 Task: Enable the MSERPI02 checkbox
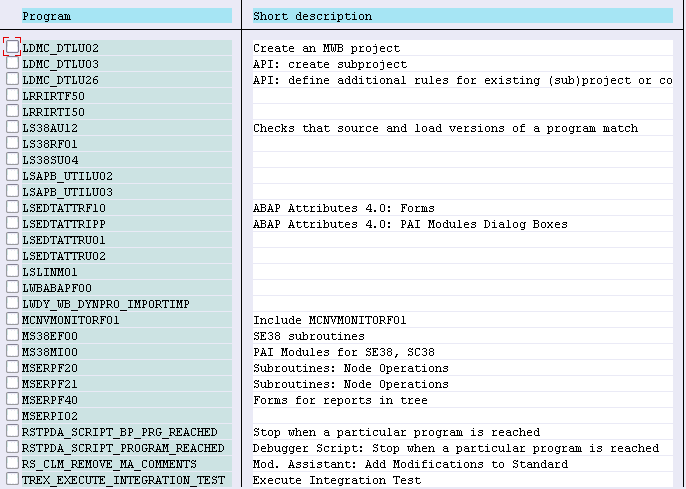coord(12,415)
